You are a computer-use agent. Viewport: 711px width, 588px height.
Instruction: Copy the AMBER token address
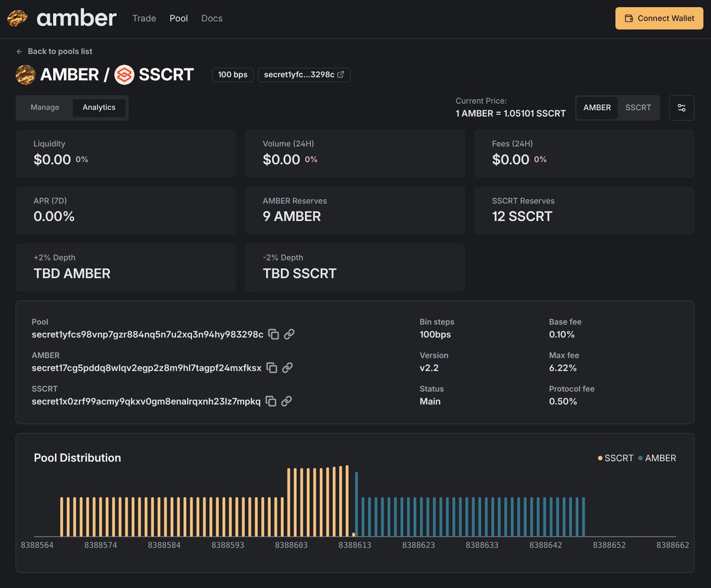pyautogui.click(x=271, y=368)
